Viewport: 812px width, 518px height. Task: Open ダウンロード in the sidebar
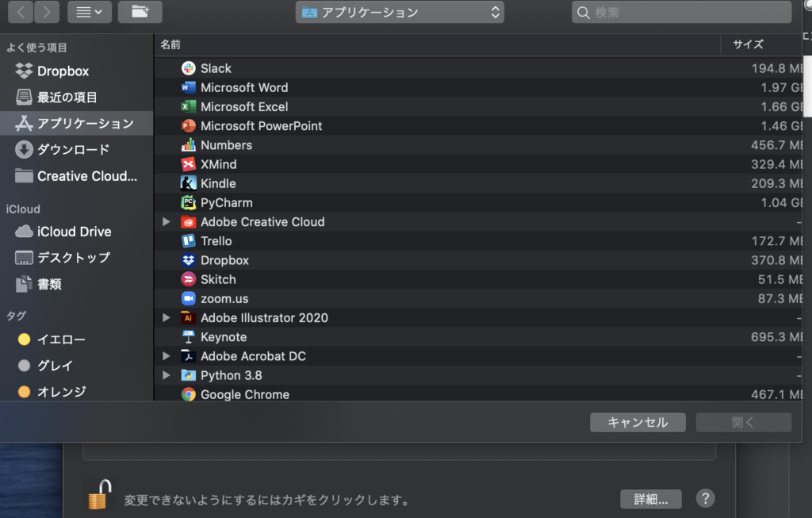coord(77,150)
